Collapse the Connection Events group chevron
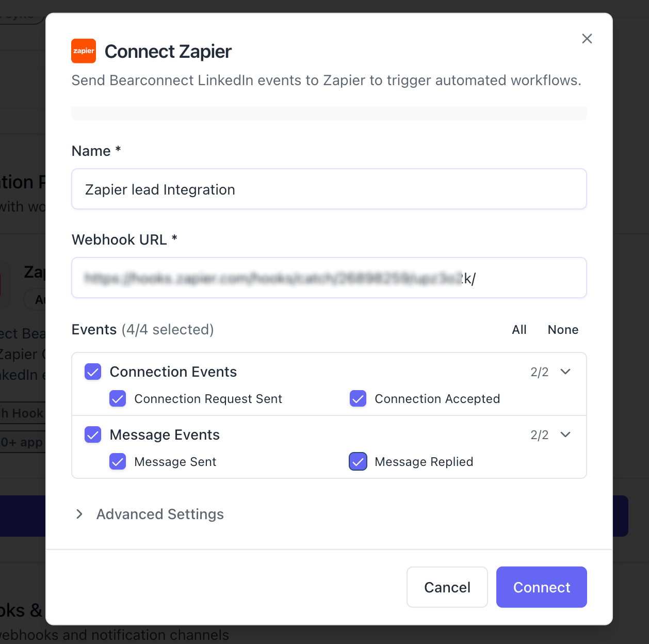The image size is (649, 644). pos(565,372)
